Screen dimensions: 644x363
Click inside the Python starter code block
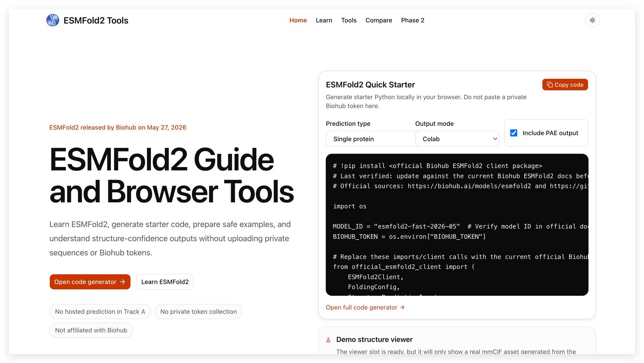457,225
